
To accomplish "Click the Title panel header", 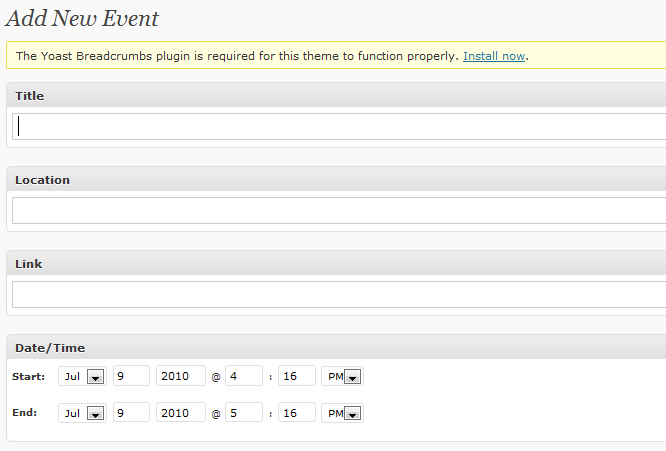I will click(336, 95).
